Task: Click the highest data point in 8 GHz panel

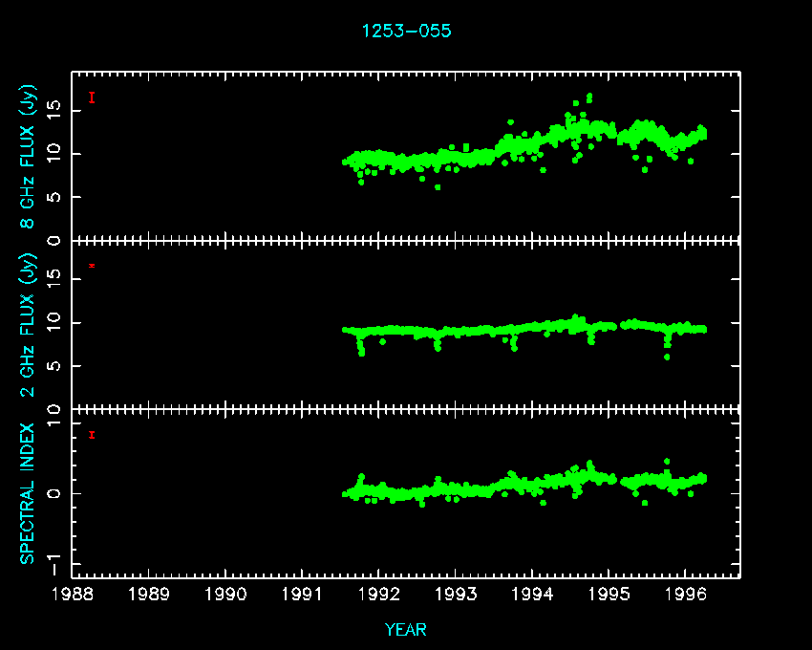Action: click(x=589, y=96)
